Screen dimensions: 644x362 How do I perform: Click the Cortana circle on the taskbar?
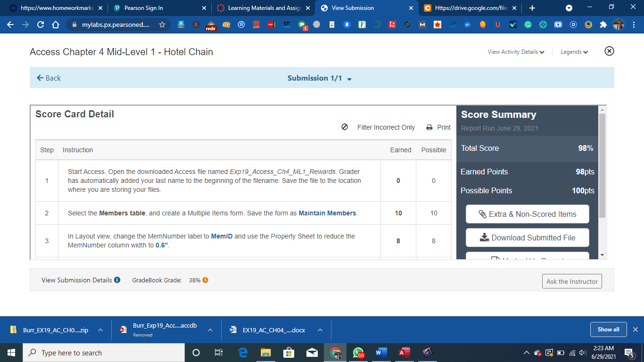coord(196,353)
